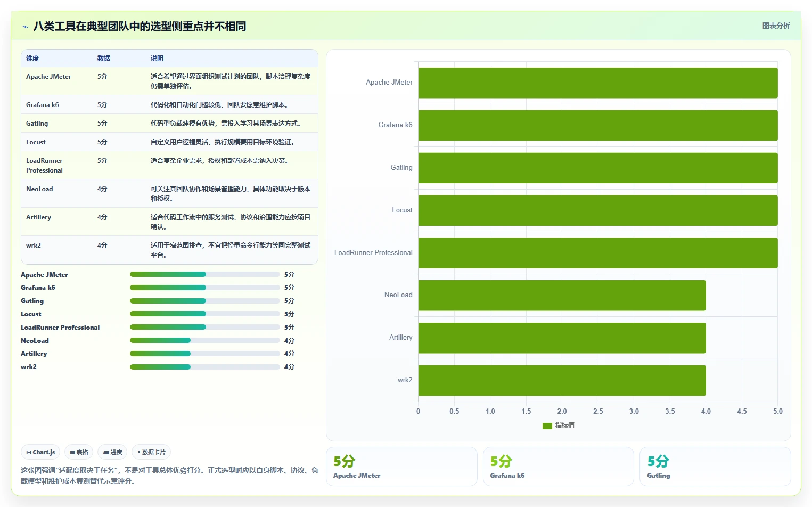Click the wrk2 progress bar

[205, 367]
